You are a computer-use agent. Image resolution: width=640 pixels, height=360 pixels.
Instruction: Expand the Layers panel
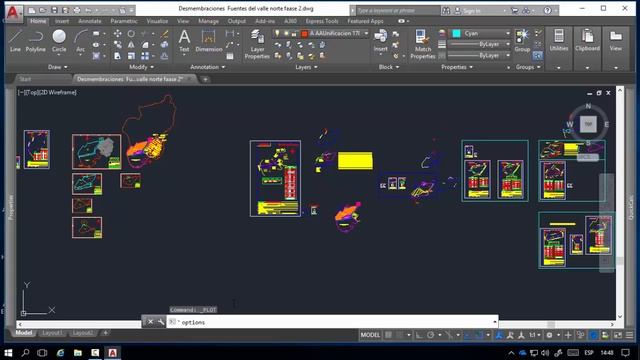pyautogui.click(x=307, y=67)
